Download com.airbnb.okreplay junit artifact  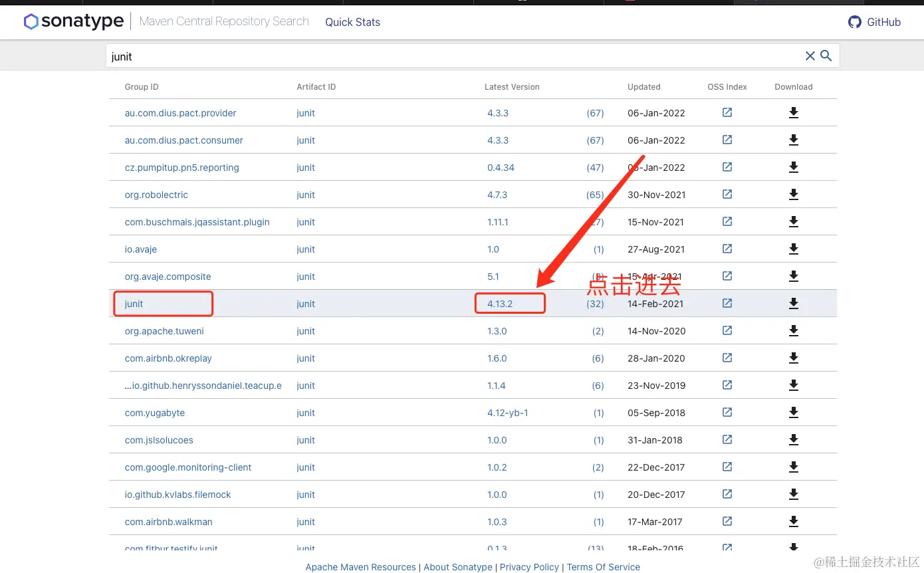pyautogui.click(x=793, y=358)
